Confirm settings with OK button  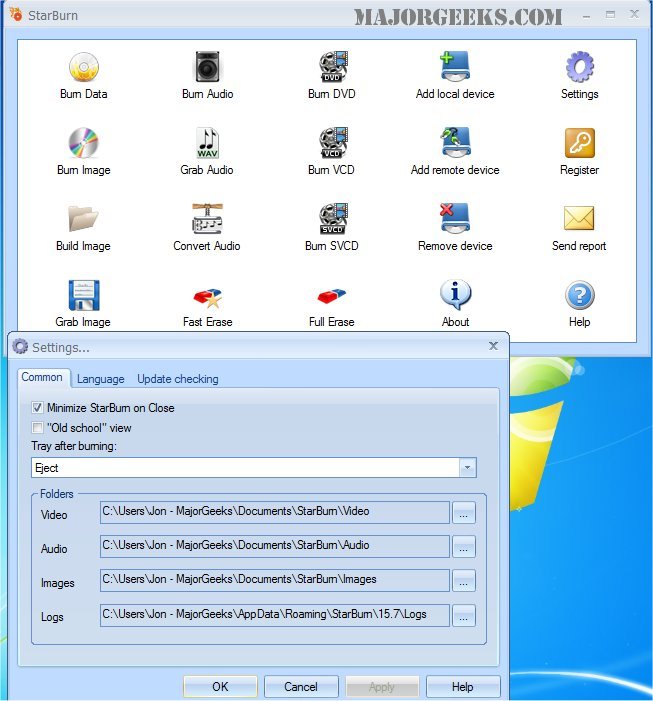pyautogui.click(x=220, y=686)
